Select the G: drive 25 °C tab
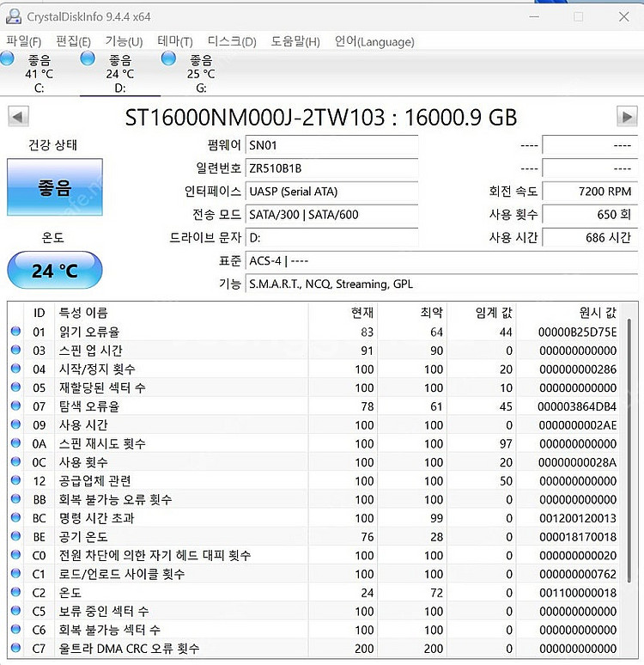Image resolution: width=644 pixels, height=665 pixels. coord(201,73)
